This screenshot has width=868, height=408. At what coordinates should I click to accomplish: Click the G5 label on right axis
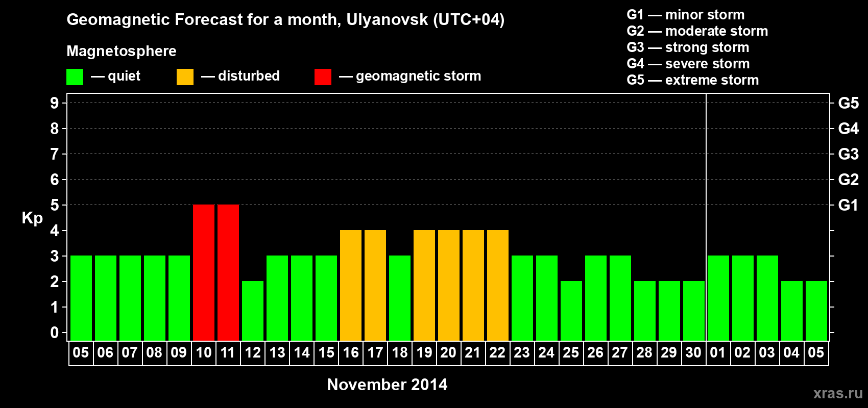point(849,103)
